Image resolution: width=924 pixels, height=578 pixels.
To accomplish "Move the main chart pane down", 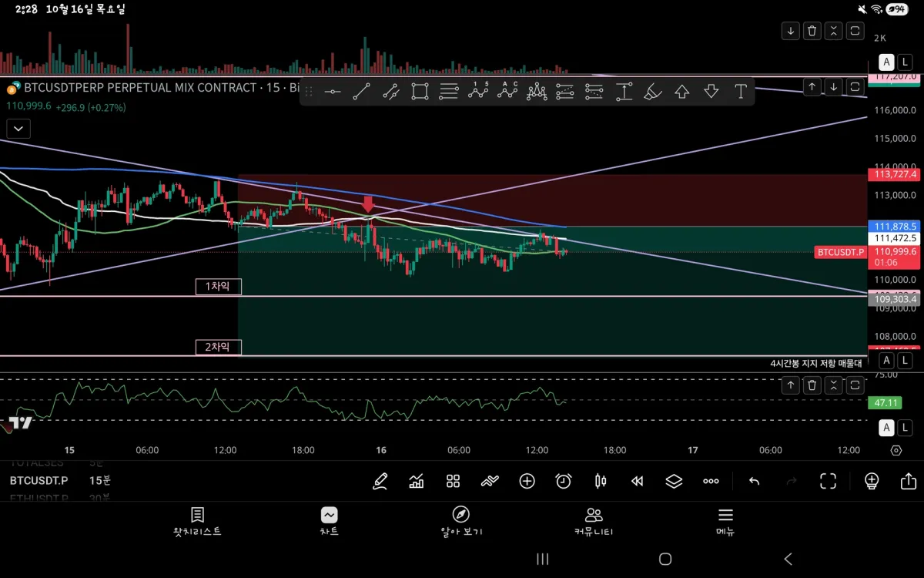I will (834, 87).
